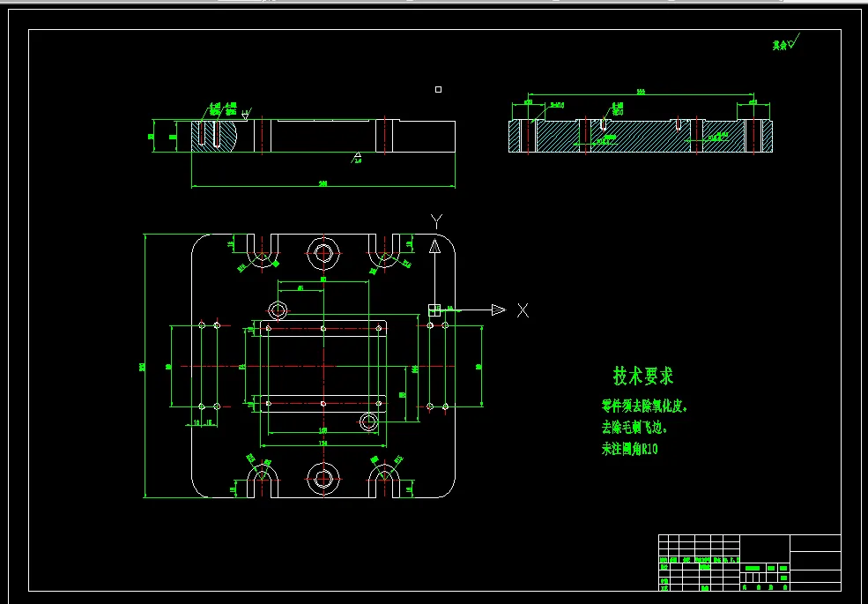Click the small white pickbox square above the views
This screenshot has height=604, width=868.
439,89
